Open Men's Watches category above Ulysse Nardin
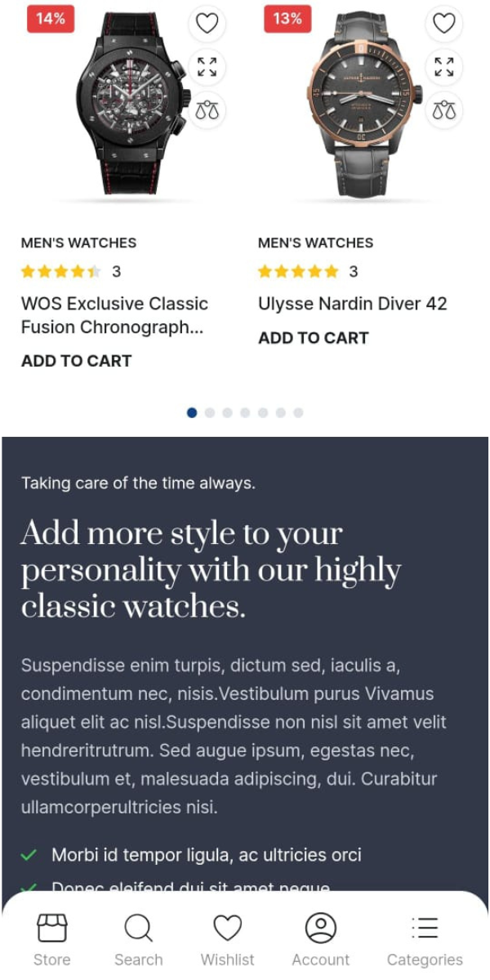The width and height of the screenshot is (490, 980). (315, 243)
